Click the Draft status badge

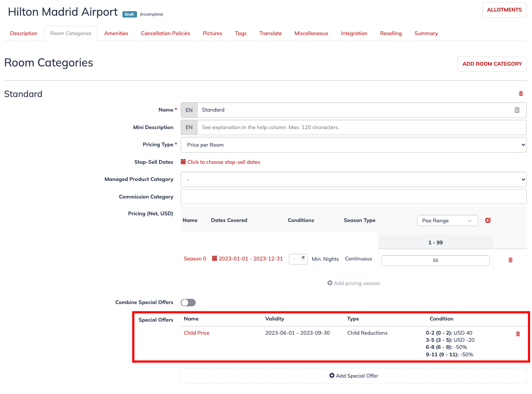[130, 14]
